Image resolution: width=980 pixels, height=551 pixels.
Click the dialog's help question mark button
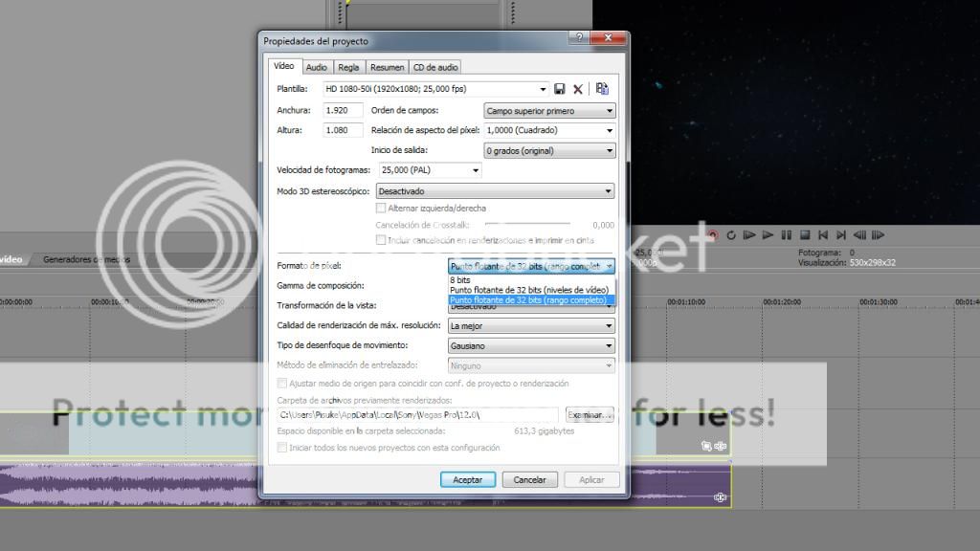tap(579, 37)
